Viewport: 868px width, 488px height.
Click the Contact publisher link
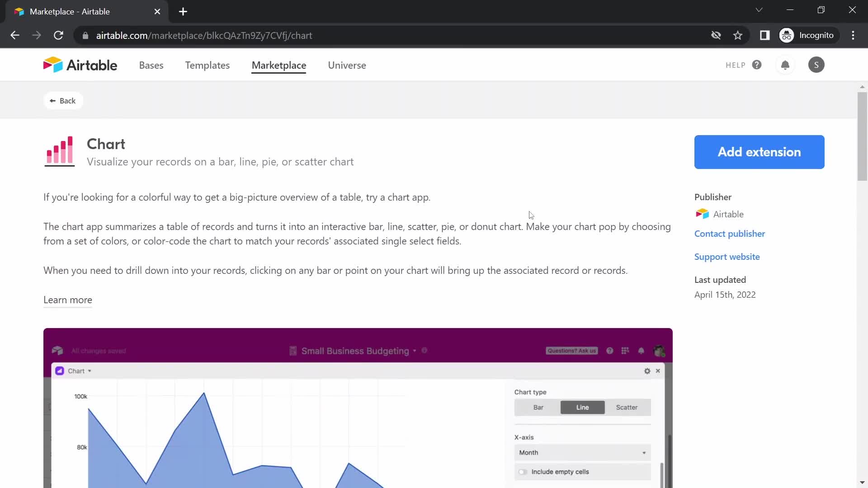(730, 233)
